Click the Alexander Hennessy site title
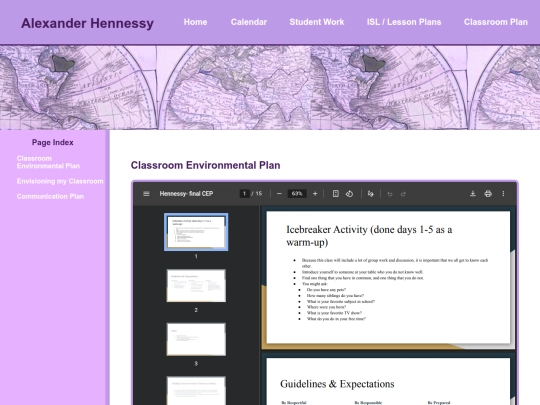Screen dimensions: 540x405 [87, 23]
